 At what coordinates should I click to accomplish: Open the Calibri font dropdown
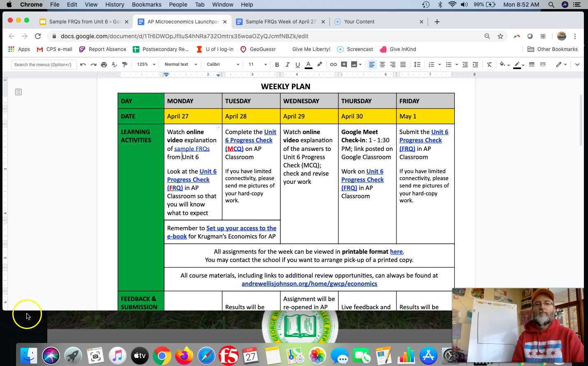pyautogui.click(x=222, y=65)
